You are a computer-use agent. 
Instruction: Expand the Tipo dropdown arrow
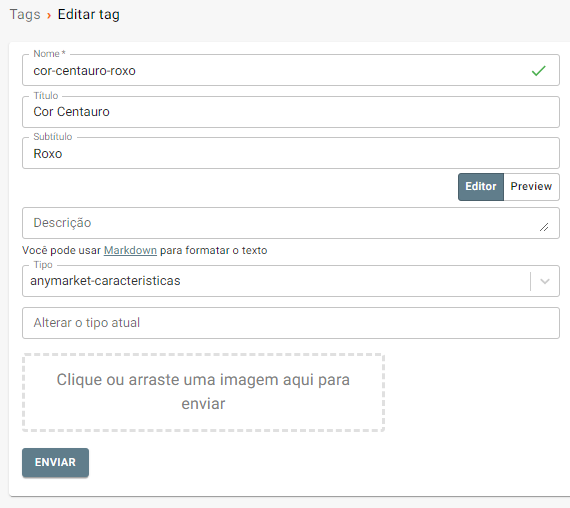pos(545,281)
